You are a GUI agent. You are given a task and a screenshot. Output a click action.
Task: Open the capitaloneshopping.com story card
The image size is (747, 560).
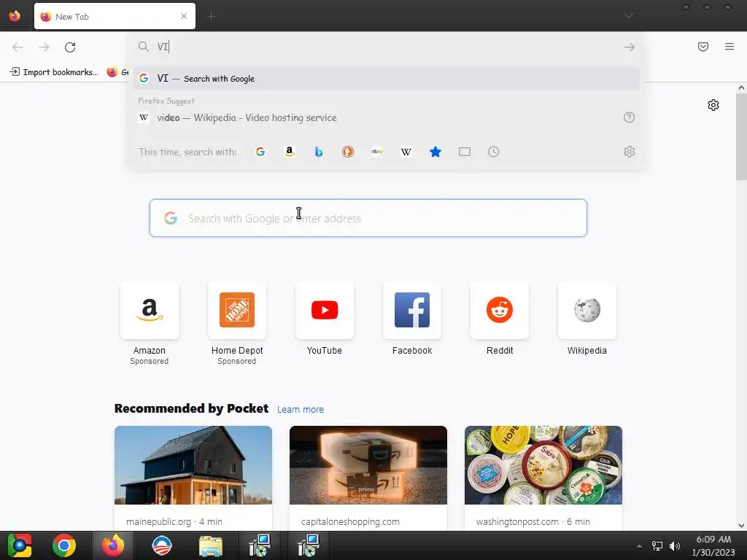[368, 478]
